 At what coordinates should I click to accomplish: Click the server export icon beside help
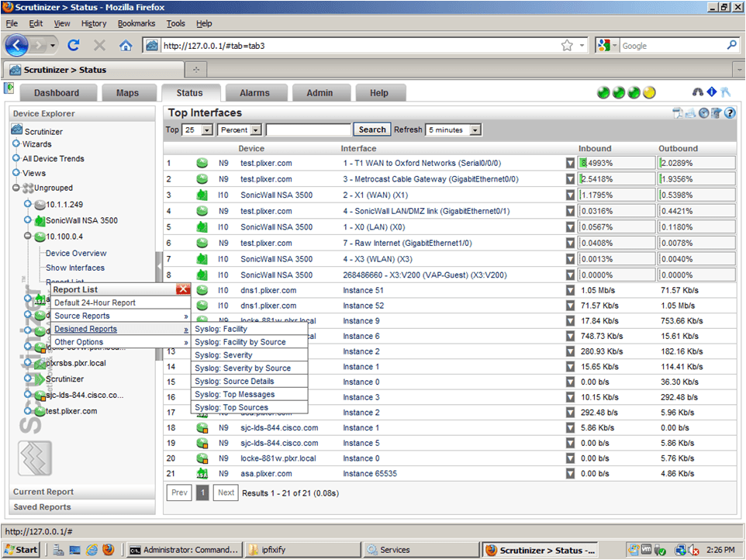click(716, 113)
